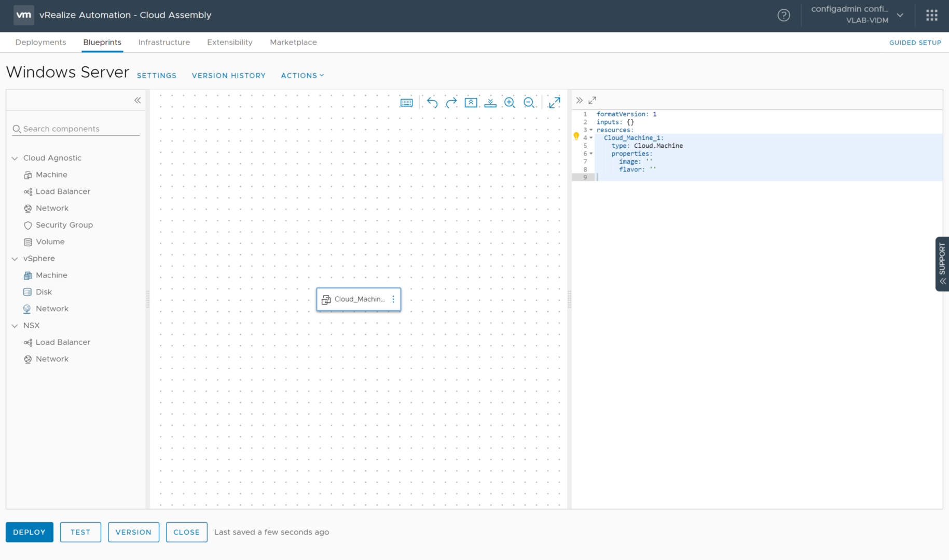This screenshot has height=560, width=949.
Task: Open the Actions dropdown menu
Action: click(302, 76)
